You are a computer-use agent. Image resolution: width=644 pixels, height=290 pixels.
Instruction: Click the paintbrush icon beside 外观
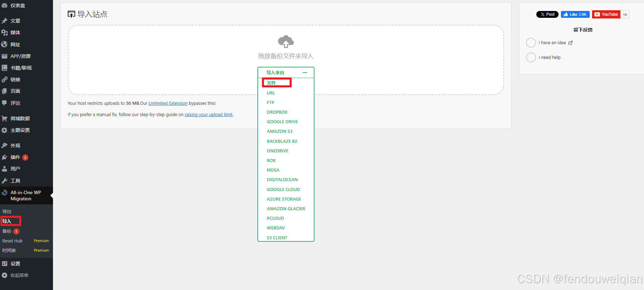click(x=4, y=146)
